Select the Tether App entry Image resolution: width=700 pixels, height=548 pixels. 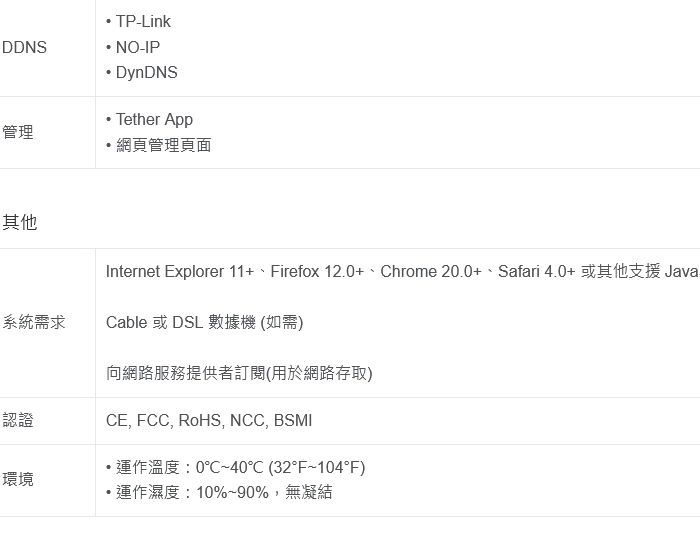click(154, 120)
